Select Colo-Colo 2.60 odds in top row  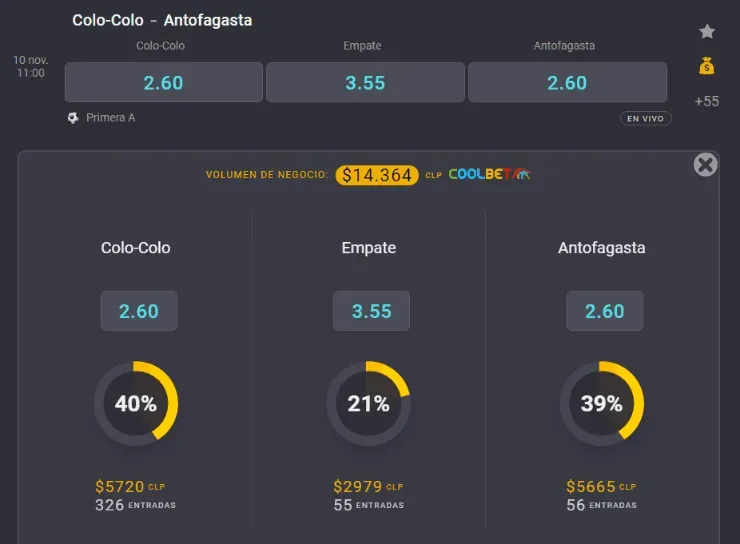coord(163,83)
